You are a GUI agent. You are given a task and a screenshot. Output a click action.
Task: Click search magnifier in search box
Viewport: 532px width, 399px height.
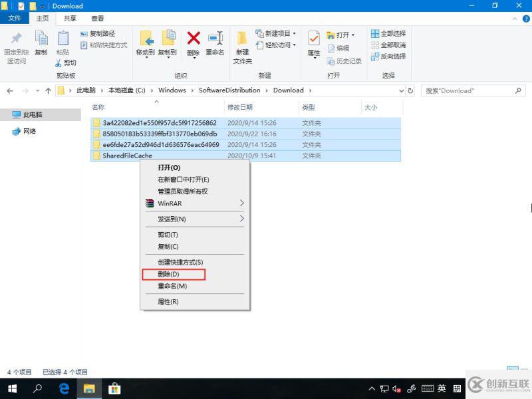(x=518, y=90)
